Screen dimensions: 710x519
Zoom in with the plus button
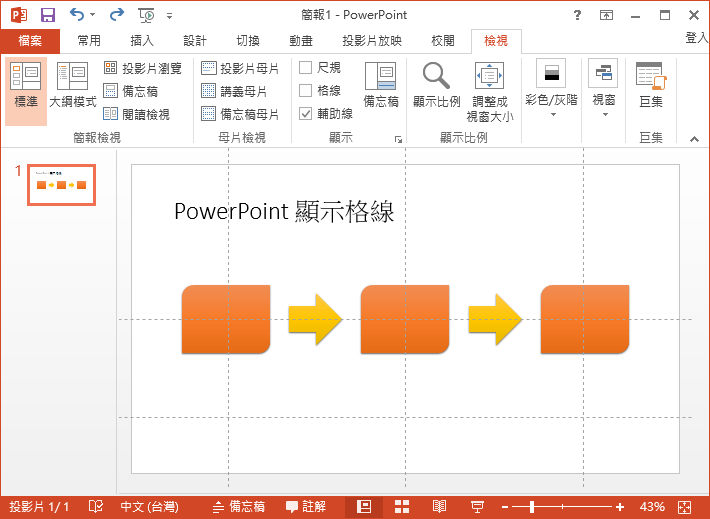tap(620, 507)
